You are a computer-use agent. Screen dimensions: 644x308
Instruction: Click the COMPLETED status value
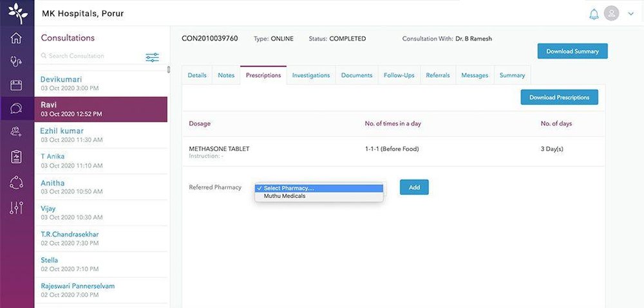348,39
